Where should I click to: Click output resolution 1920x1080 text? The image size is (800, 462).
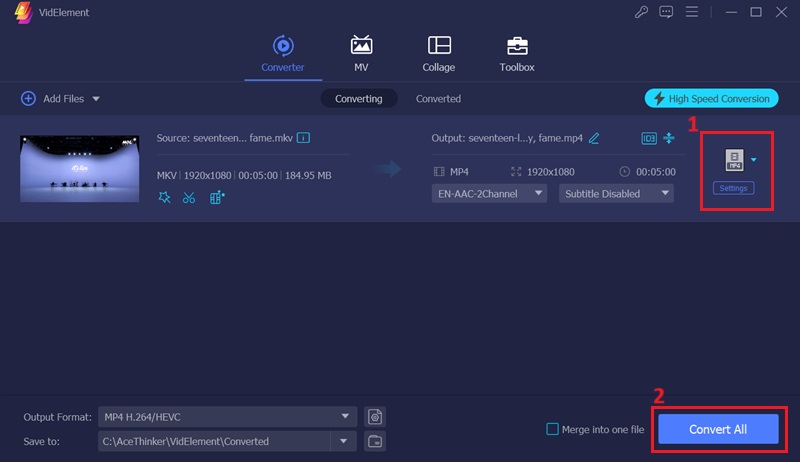(551, 172)
